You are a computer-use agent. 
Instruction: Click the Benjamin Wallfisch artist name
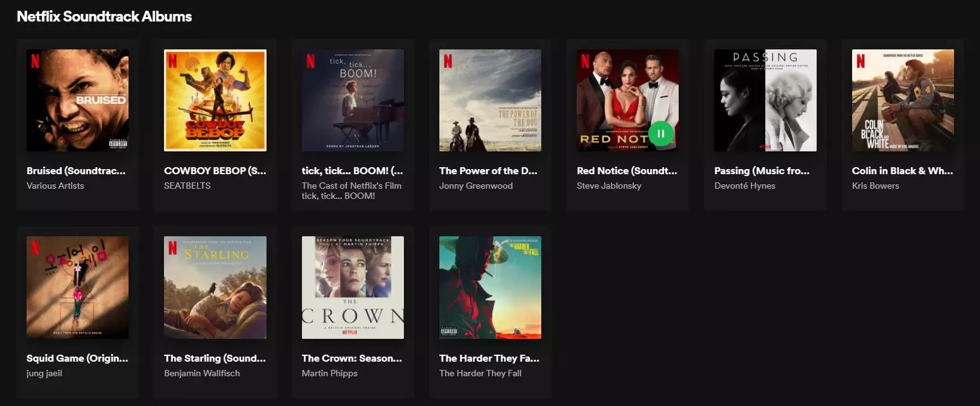(x=202, y=373)
